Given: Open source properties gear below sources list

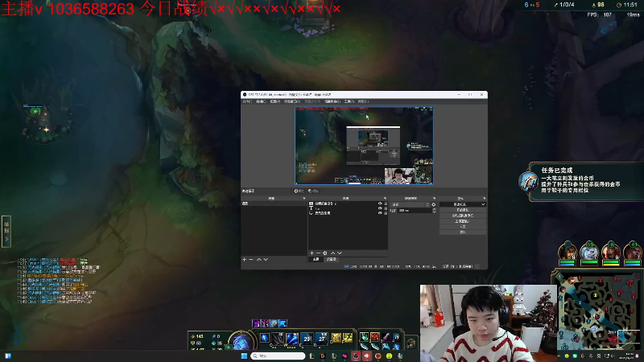Looking at the screenshot, I should (325, 253).
